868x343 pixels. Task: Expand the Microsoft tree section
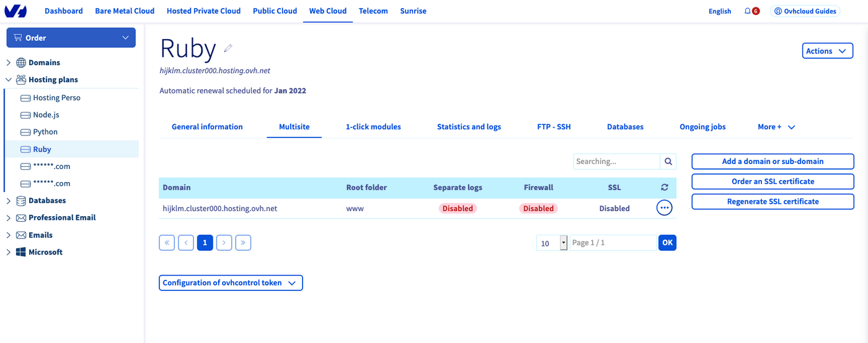[9, 252]
